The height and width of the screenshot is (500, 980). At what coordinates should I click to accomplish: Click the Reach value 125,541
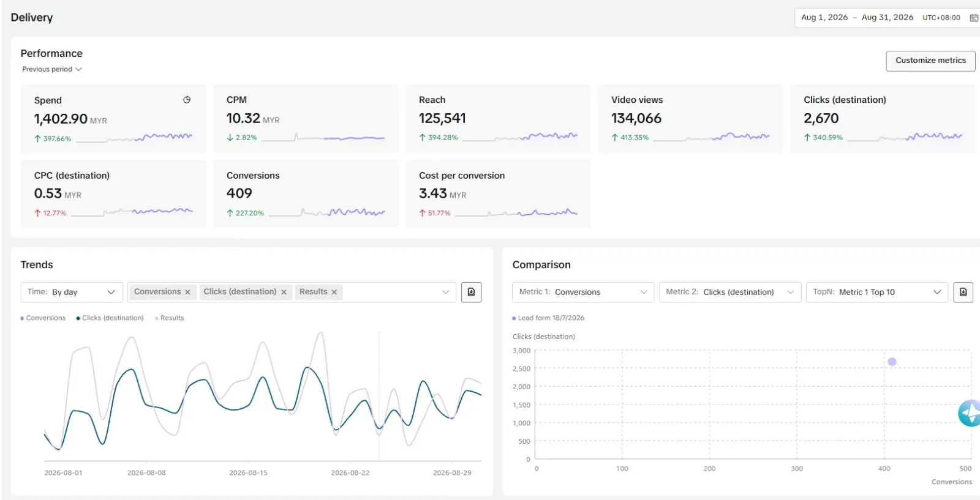[442, 118]
